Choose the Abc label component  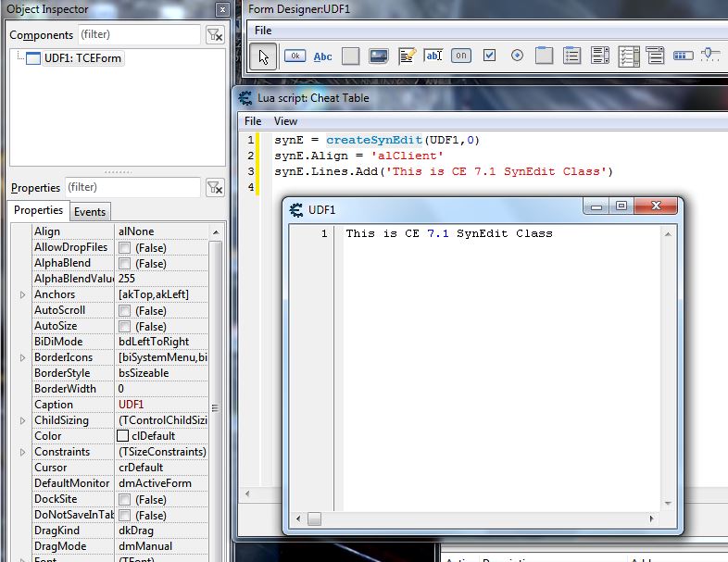[x=322, y=56]
